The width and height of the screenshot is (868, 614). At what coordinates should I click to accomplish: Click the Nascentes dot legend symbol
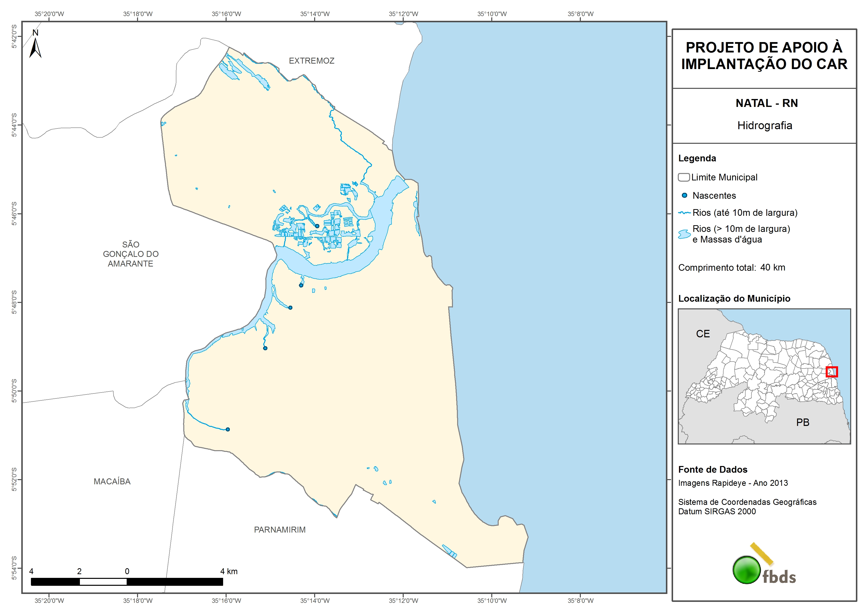tap(684, 196)
